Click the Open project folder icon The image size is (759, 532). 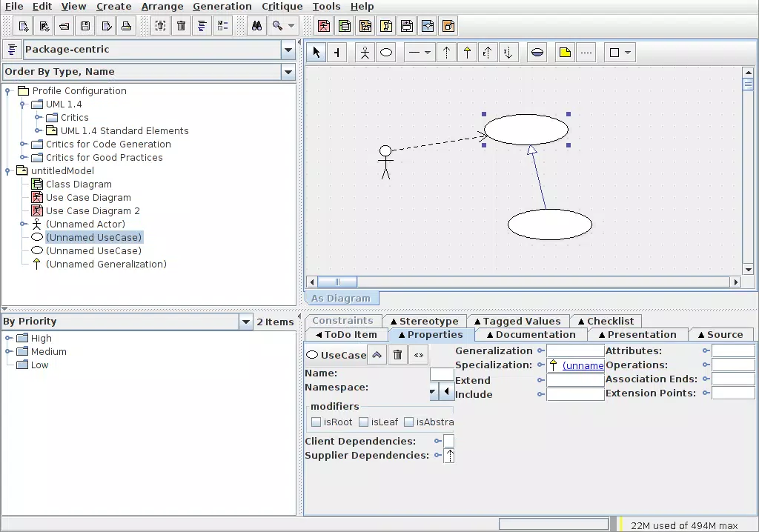tap(64, 26)
